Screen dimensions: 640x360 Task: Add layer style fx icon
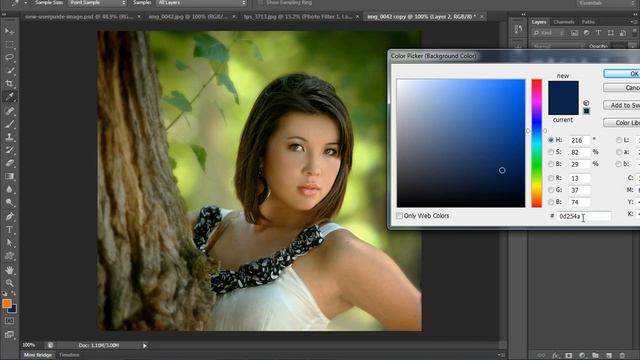pos(555,356)
